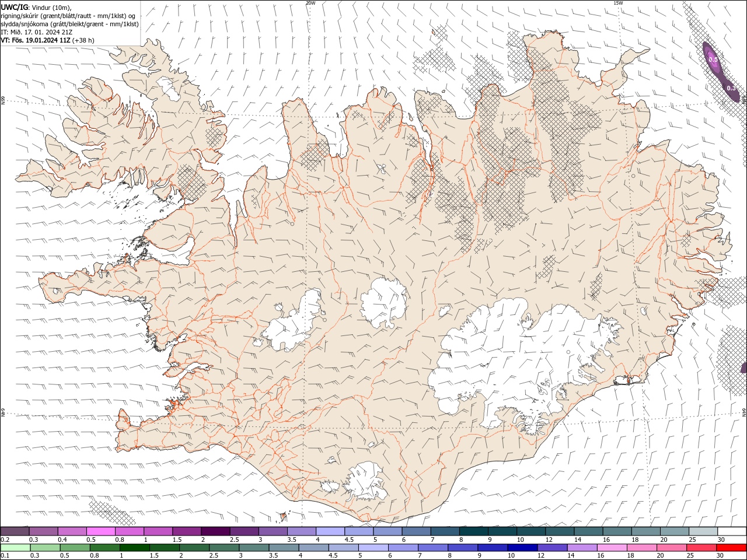
Task: Select the darkest purple swatch between 2 and 2.5
Action: coord(215,531)
